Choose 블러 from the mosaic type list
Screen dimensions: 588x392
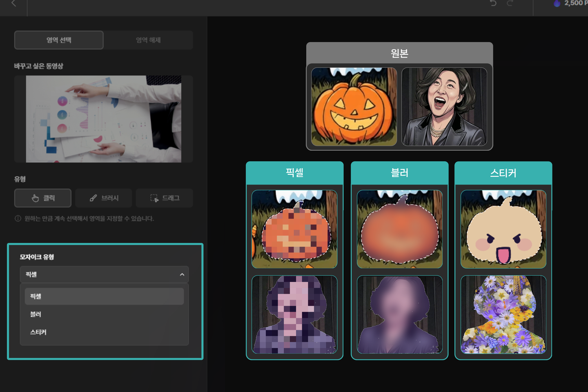pos(105,314)
